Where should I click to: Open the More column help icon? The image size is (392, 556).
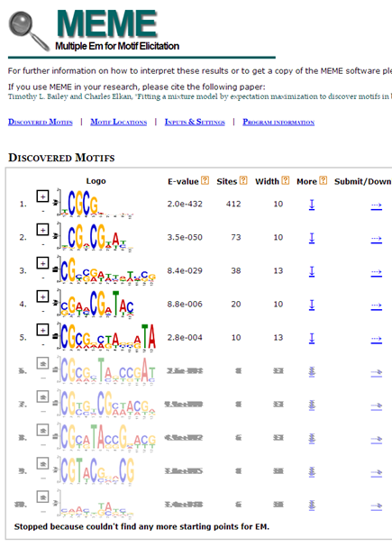click(324, 180)
